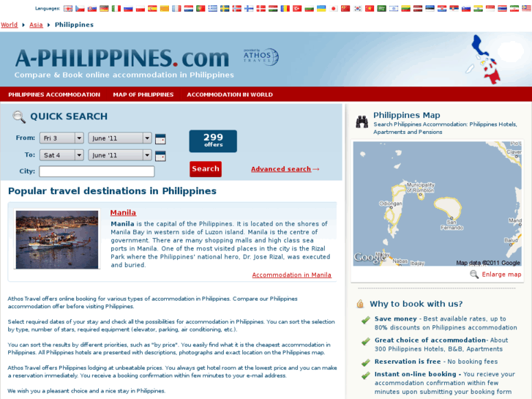
Task: Click the Manila harbor photo thumbnail
Action: coord(57,239)
